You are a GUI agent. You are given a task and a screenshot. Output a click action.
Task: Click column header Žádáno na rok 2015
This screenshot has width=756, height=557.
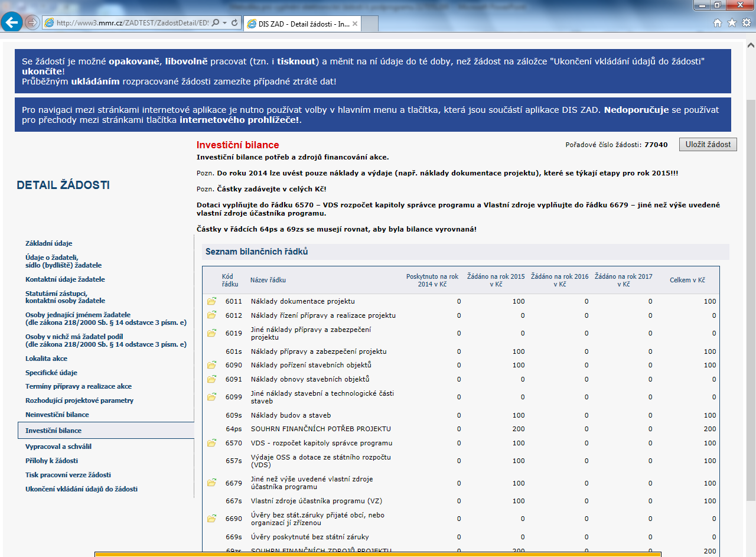click(x=496, y=280)
